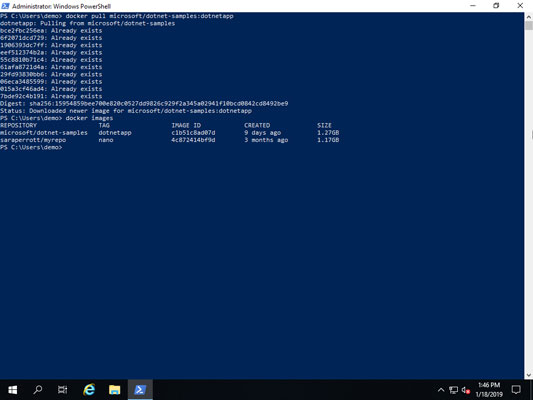Image resolution: width=533 pixels, height=400 pixels.
Task: Click 'microsoft/dotnet-samples' repository entry
Action: (44, 133)
